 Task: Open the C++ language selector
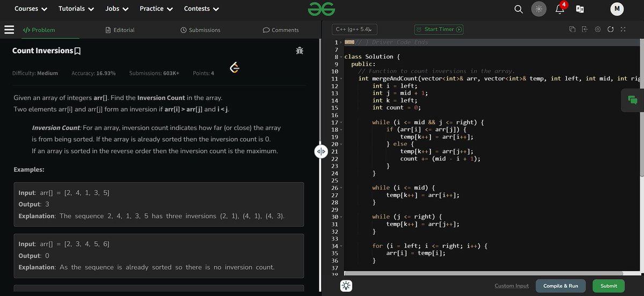[x=355, y=30]
